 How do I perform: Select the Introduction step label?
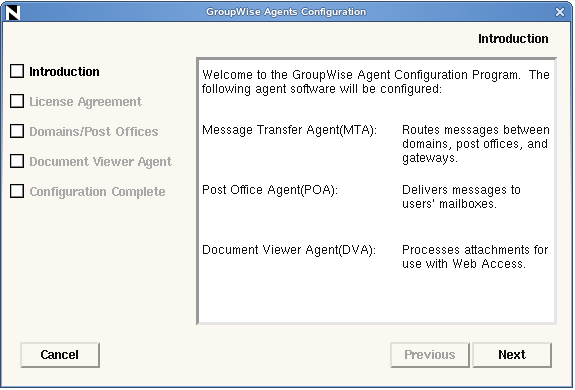pyautogui.click(x=64, y=71)
